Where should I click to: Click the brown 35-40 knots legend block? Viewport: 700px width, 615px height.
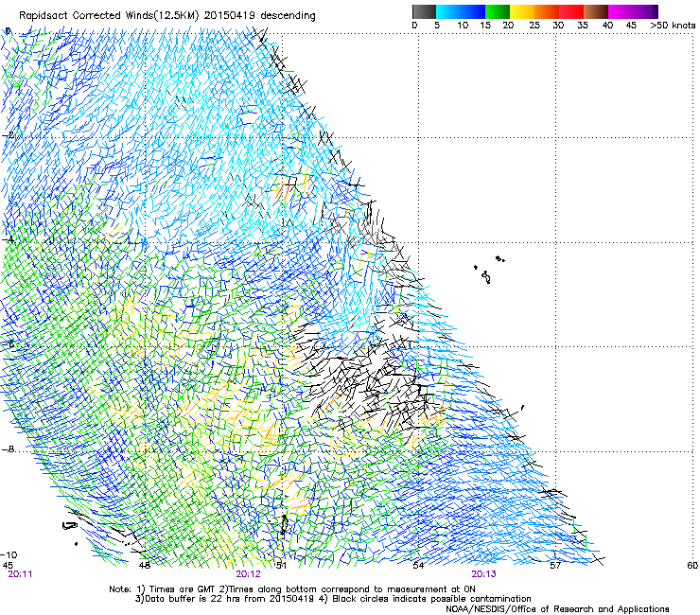596,11
